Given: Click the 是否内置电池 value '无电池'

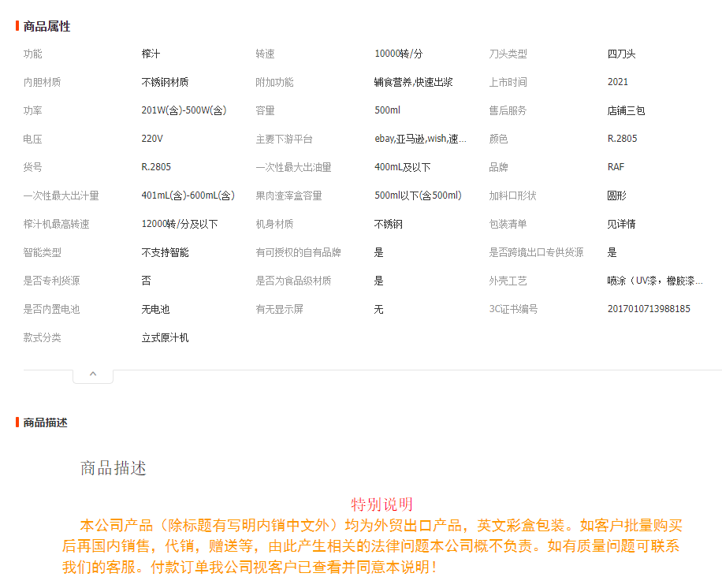Looking at the screenshot, I should pyautogui.click(x=155, y=310).
